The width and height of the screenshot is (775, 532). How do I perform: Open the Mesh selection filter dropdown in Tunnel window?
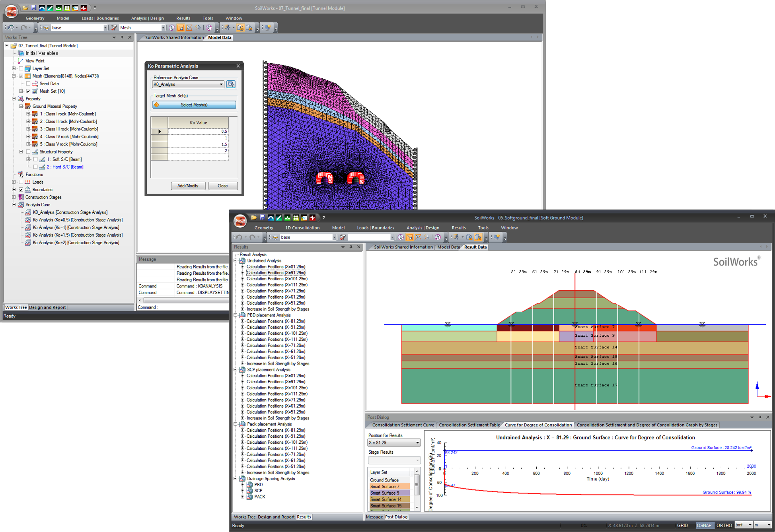[x=163, y=27]
